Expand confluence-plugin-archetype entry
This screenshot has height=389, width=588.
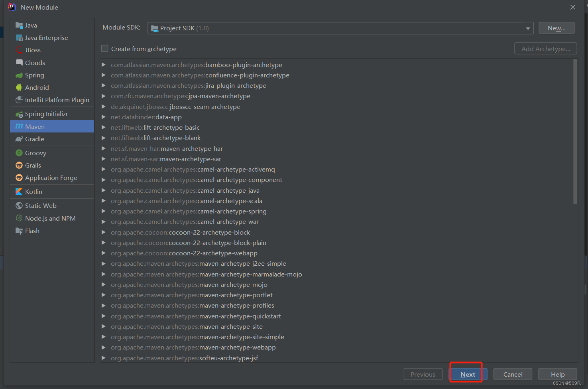point(104,75)
